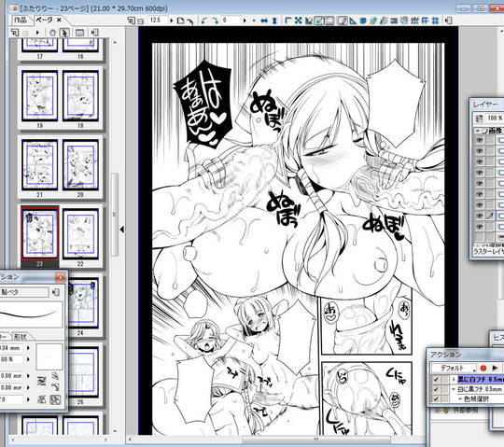Click the rotate canvas right icon
Screen dimensions: 504x447
[215, 21]
